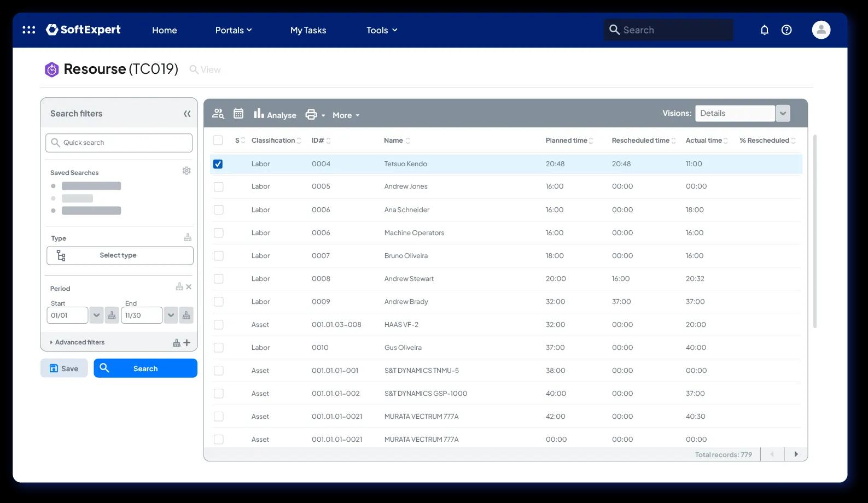Open the Visions dropdown arrow
The width and height of the screenshot is (868, 503).
pyautogui.click(x=783, y=114)
